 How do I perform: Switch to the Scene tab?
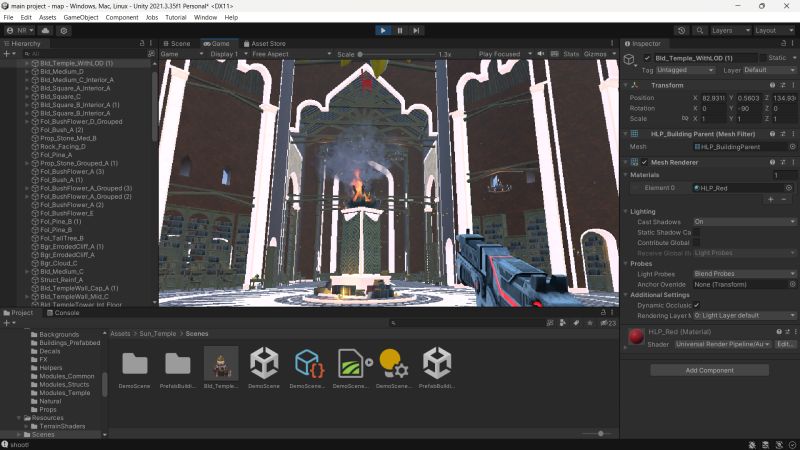click(180, 44)
